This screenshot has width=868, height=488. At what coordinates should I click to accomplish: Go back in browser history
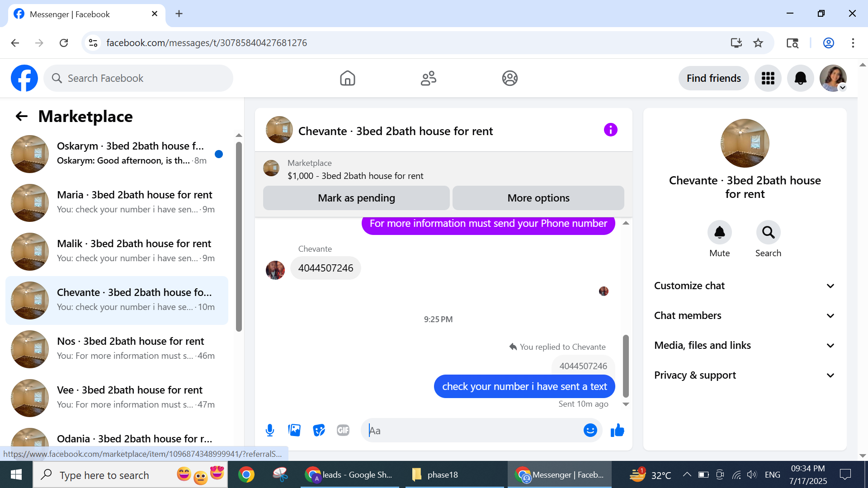[x=15, y=43]
